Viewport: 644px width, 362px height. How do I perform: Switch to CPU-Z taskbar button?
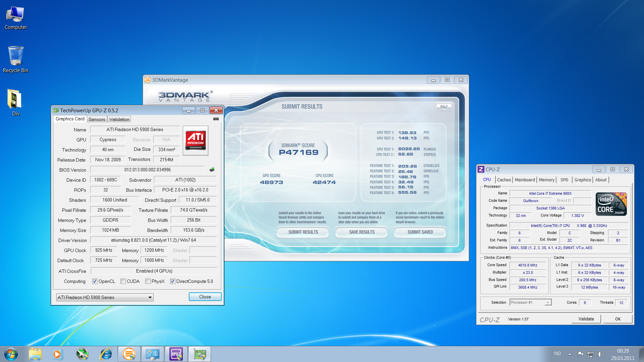176,354
